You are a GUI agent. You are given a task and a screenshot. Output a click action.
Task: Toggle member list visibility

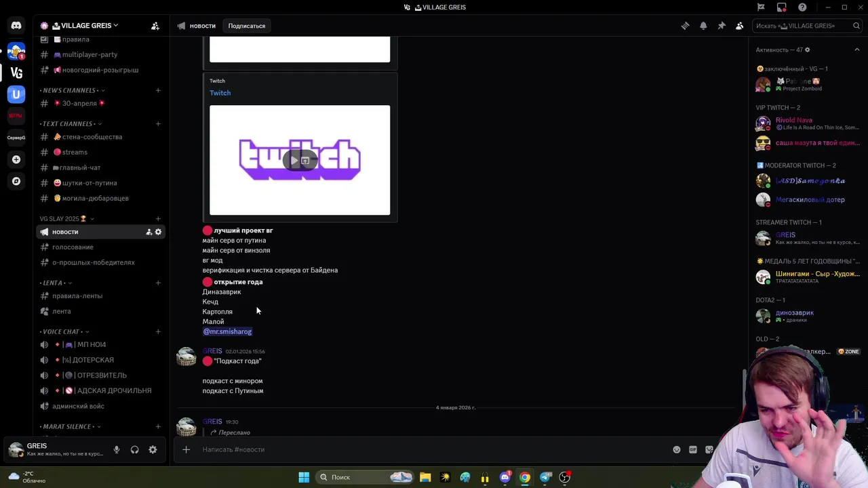[x=740, y=26]
